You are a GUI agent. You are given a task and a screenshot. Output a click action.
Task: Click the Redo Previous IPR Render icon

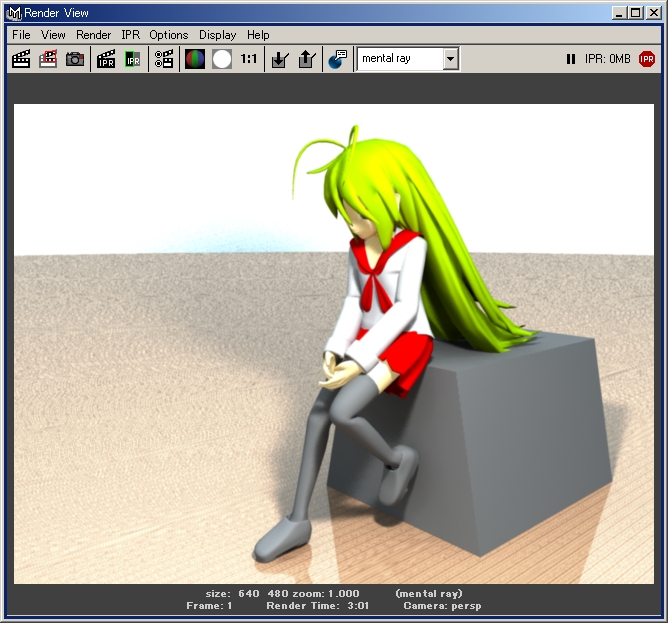[x=106, y=59]
